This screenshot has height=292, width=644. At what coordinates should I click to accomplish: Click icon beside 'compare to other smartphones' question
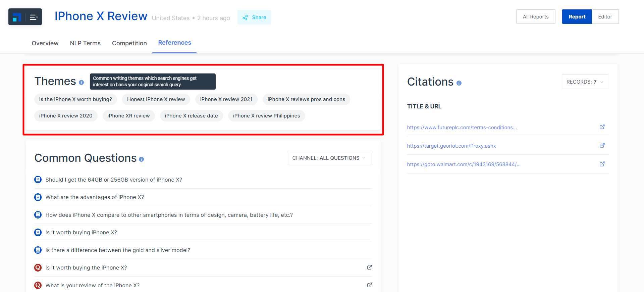tap(38, 215)
